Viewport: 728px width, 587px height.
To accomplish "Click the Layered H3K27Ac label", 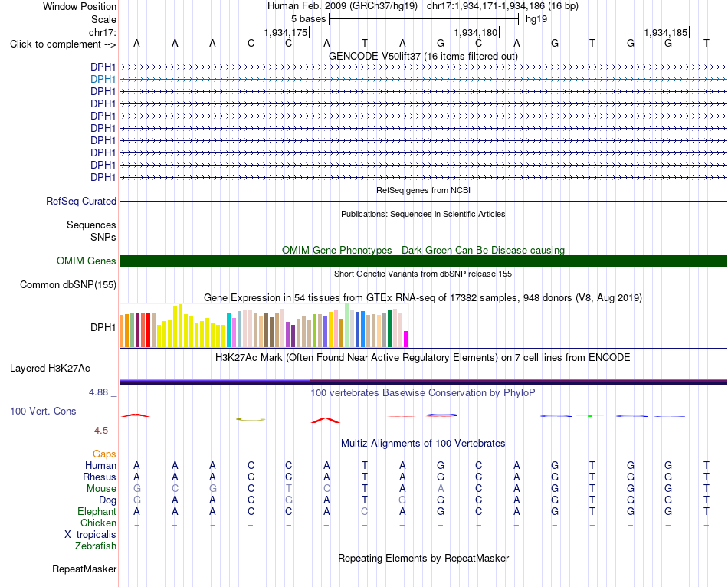I will coord(50,369).
